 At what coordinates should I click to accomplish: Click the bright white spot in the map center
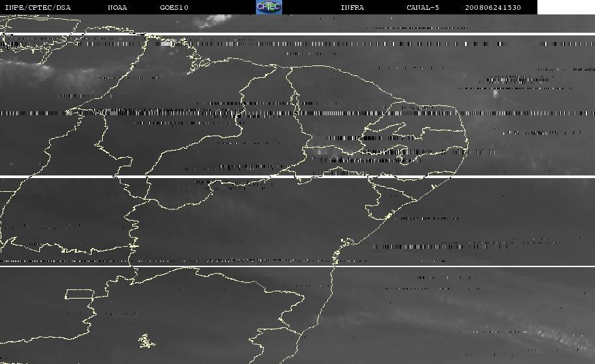coord(320,152)
